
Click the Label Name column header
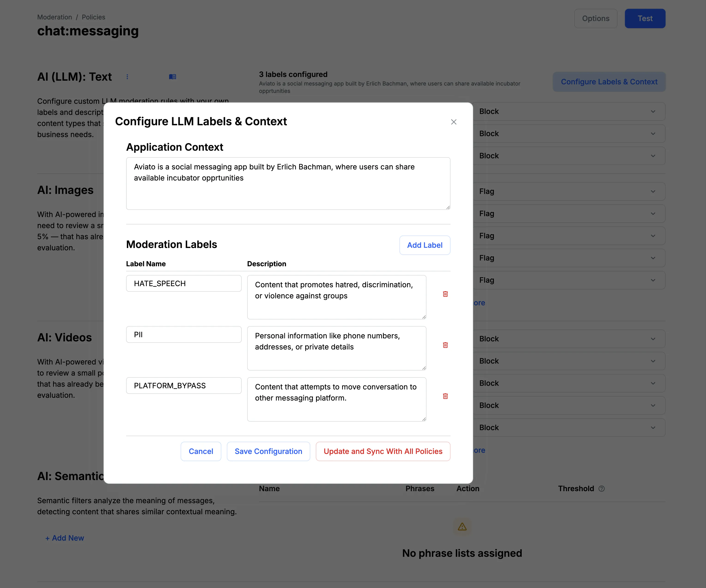(146, 264)
